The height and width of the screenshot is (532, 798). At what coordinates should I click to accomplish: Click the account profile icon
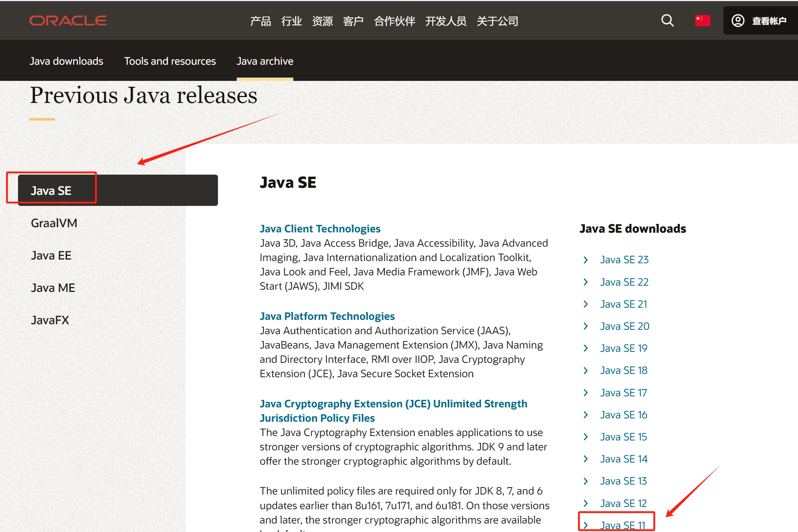click(x=738, y=21)
